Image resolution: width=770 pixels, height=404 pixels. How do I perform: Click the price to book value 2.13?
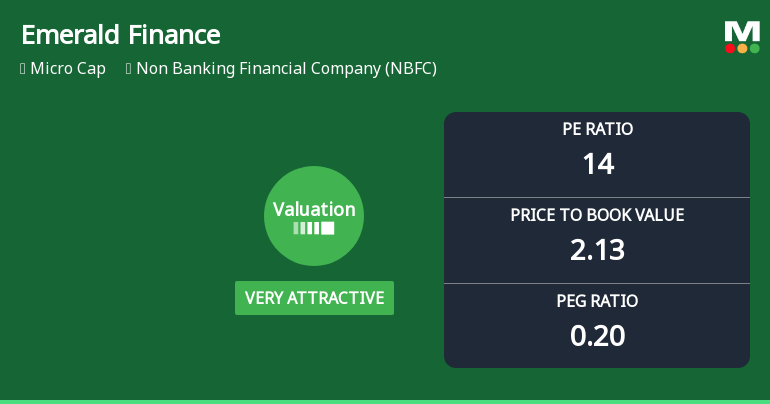(x=597, y=249)
